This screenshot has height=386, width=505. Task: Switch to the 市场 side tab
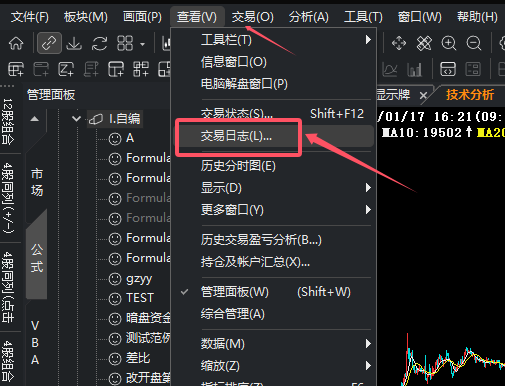point(37,182)
